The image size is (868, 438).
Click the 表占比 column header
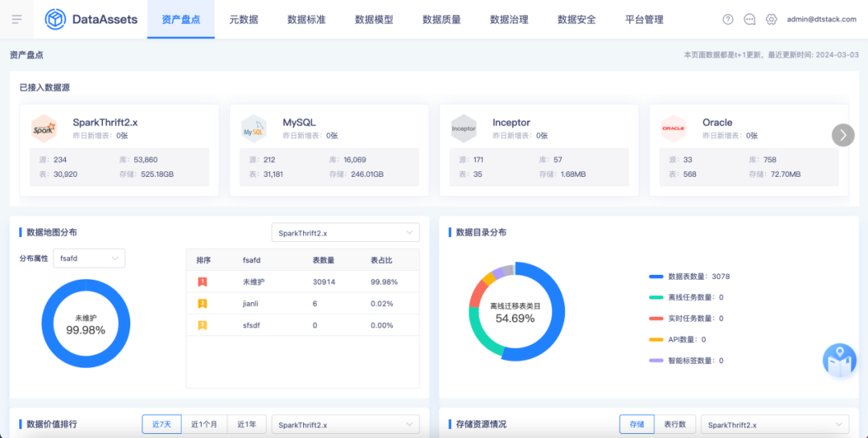click(x=382, y=260)
